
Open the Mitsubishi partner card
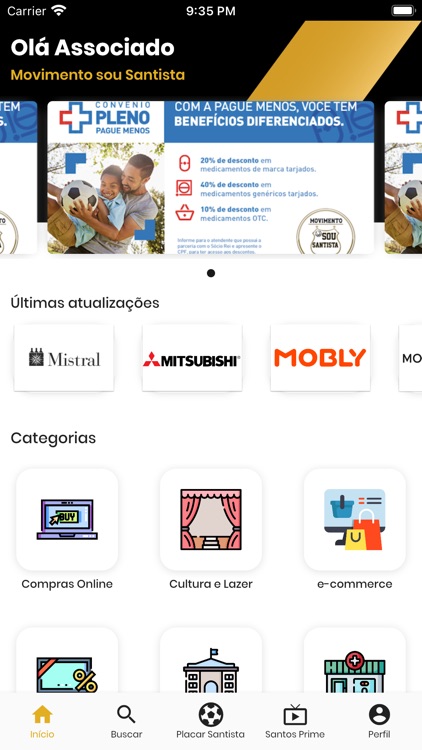(192, 358)
